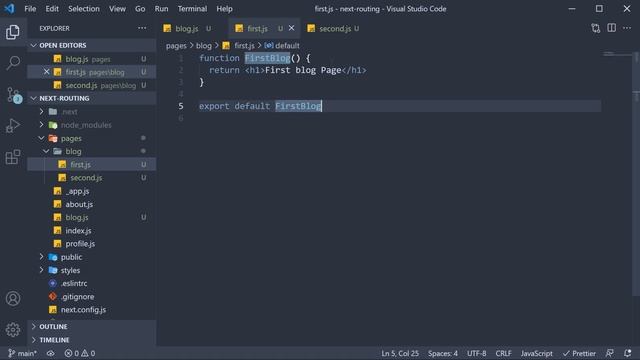The width and height of the screenshot is (640, 360).
Task: Select blog.js in Open Editors
Action: (91, 59)
